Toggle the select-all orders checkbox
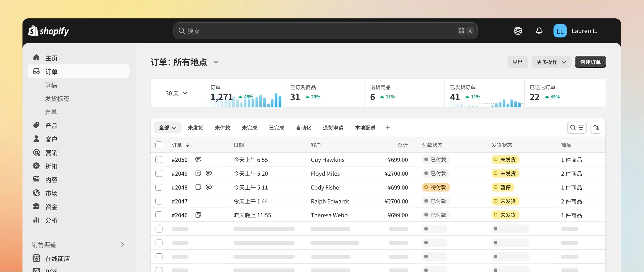The image size is (644, 272). (x=159, y=145)
